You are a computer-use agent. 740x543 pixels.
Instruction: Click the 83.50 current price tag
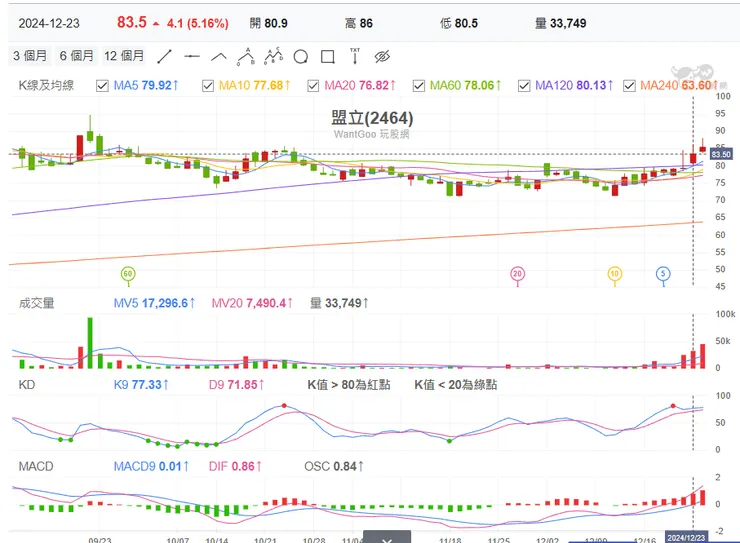click(x=721, y=154)
